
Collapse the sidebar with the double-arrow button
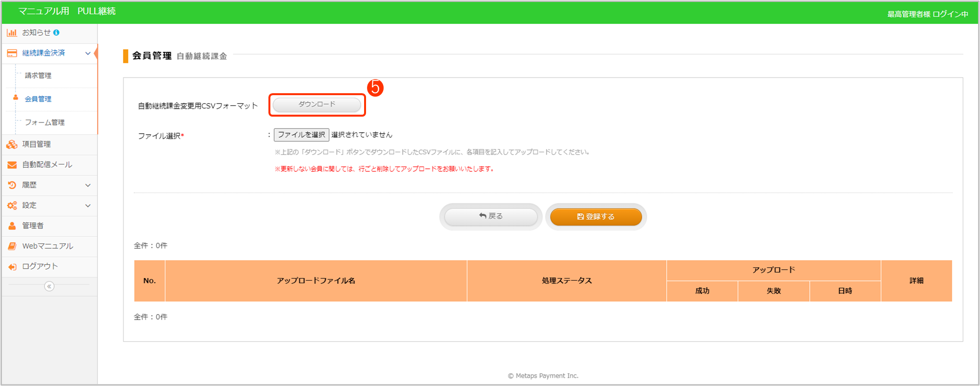[x=49, y=286]
